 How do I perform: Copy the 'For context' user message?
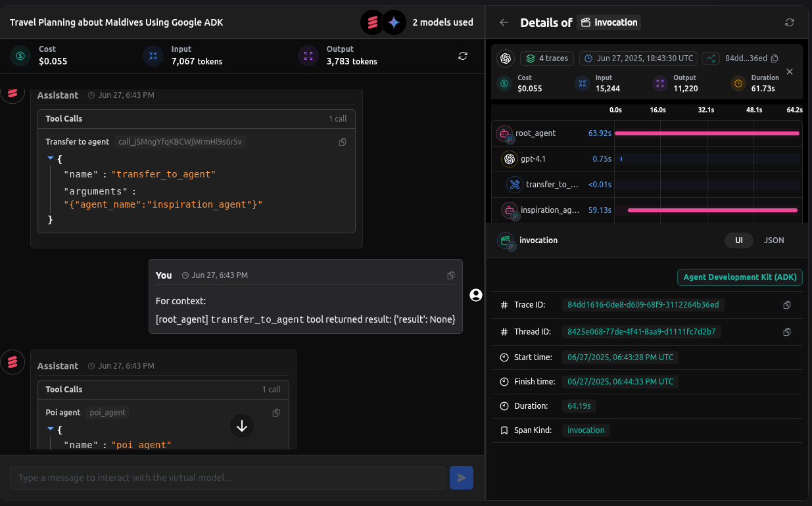(x=450, y=275)
